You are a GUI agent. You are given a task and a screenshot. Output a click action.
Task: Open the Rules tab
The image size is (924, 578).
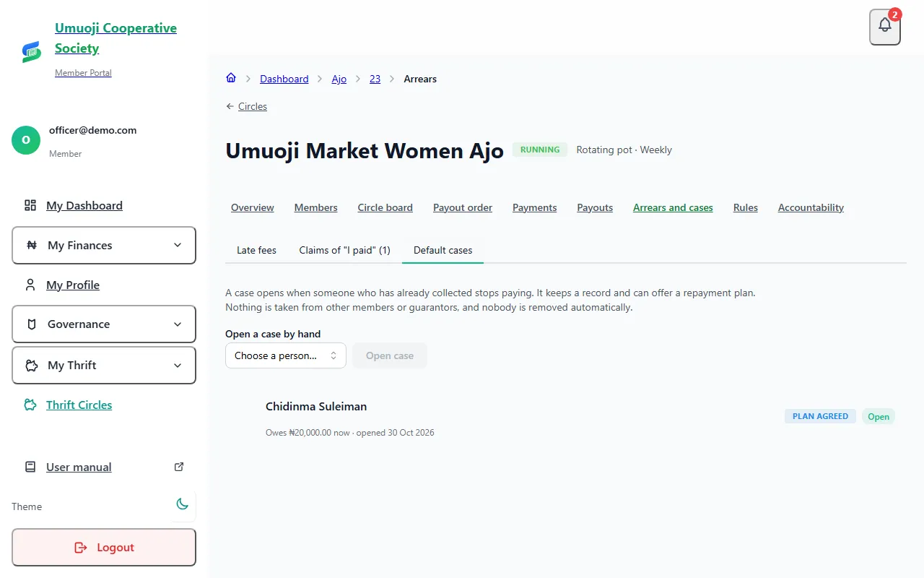746,207
